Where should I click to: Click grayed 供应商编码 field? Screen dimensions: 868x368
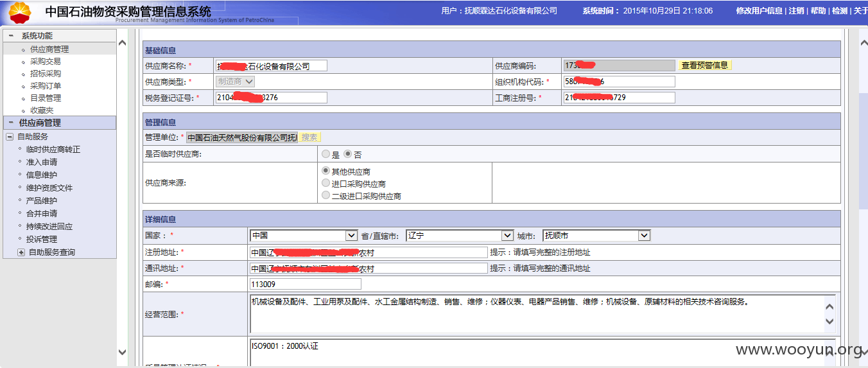pos(620,66)
